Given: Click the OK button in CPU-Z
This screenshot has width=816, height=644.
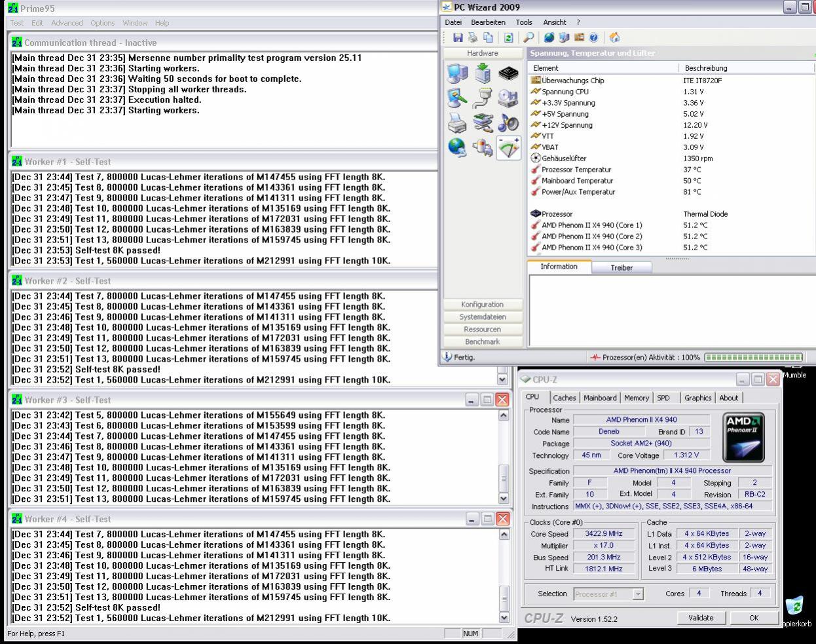Looking at the screenshot, I should (x=754, y=618).
